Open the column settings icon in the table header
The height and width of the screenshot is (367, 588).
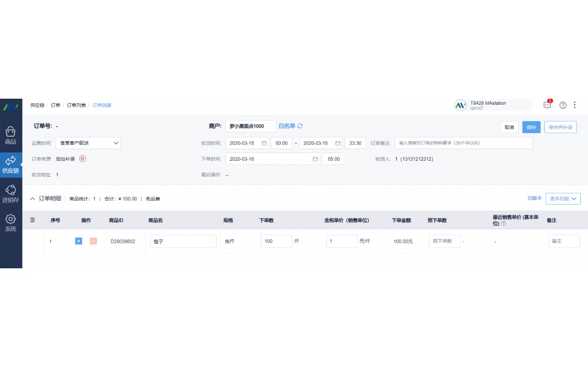(32, 220)
